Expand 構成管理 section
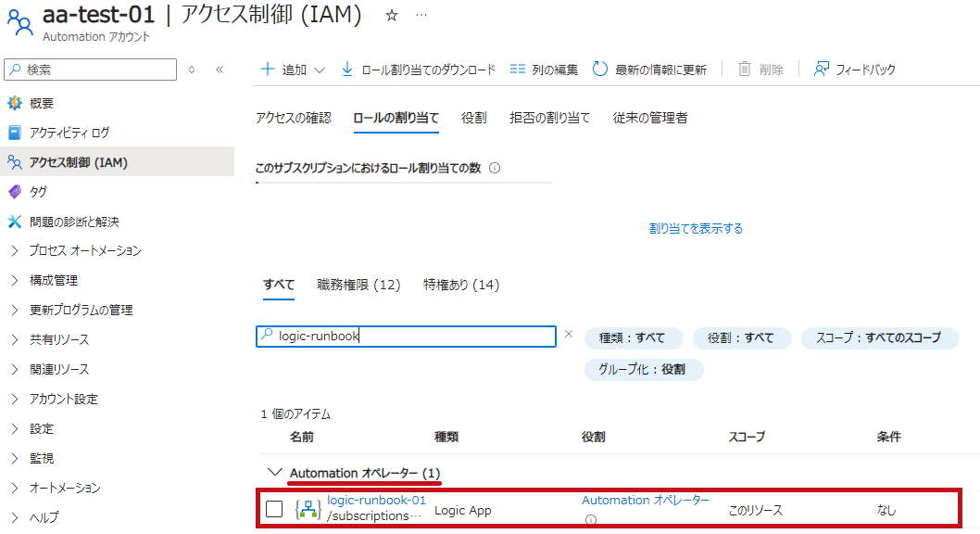Screen dimensions: 980x534 coord(15,280)
